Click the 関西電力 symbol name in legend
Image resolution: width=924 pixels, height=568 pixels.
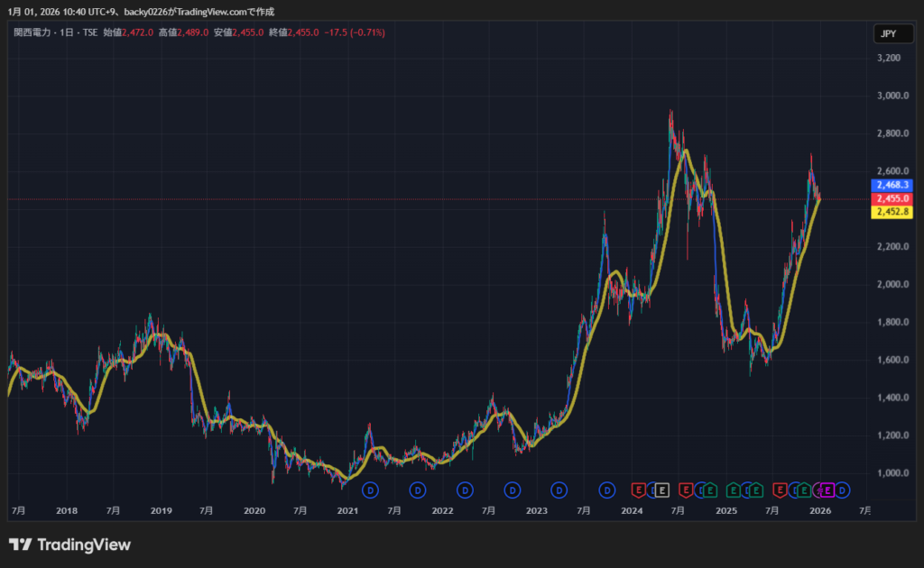(32, 32)
